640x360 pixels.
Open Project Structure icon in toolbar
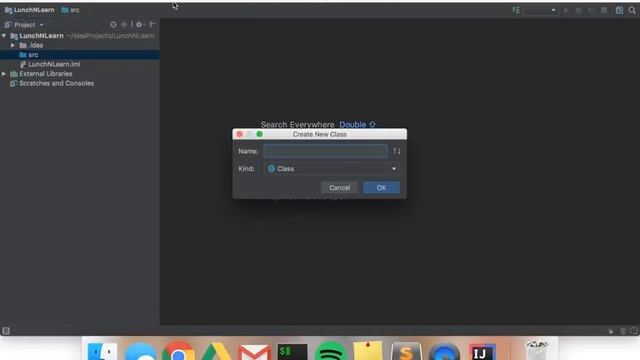pyautogui.click(x=619, y=10)
